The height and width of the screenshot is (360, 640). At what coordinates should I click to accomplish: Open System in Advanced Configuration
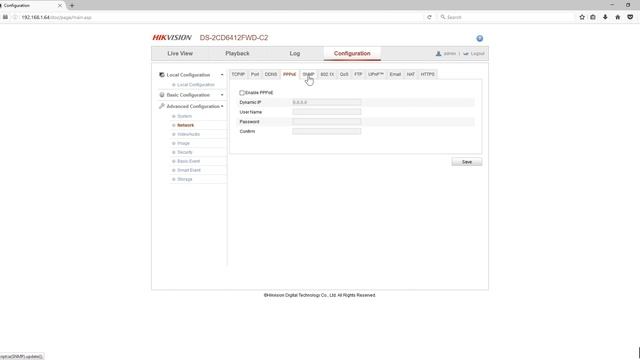pyautogui.click(x=184, y=116)
